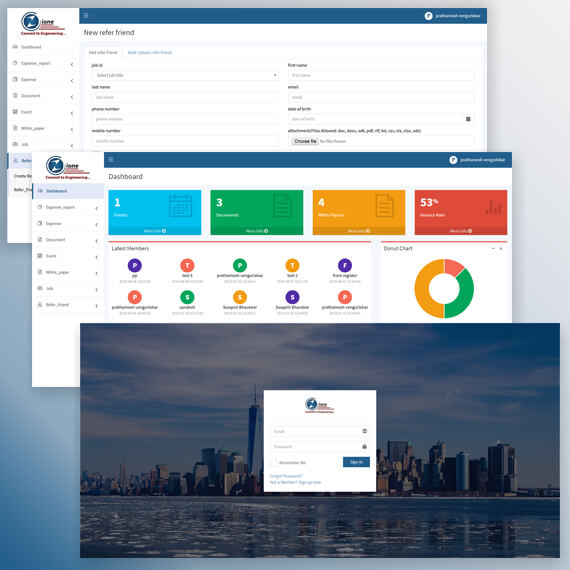Click document icon on green Documents tile

pyautogui.click(x=282, y=206)
